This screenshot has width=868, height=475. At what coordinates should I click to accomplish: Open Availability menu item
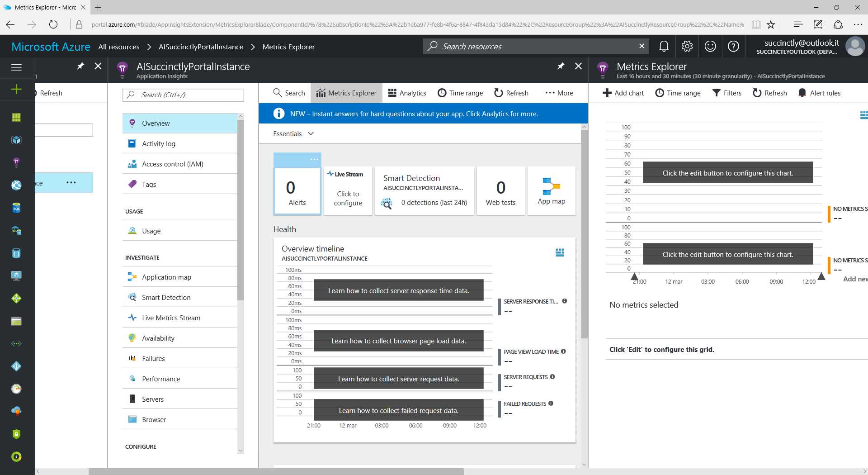pos(180,338)
